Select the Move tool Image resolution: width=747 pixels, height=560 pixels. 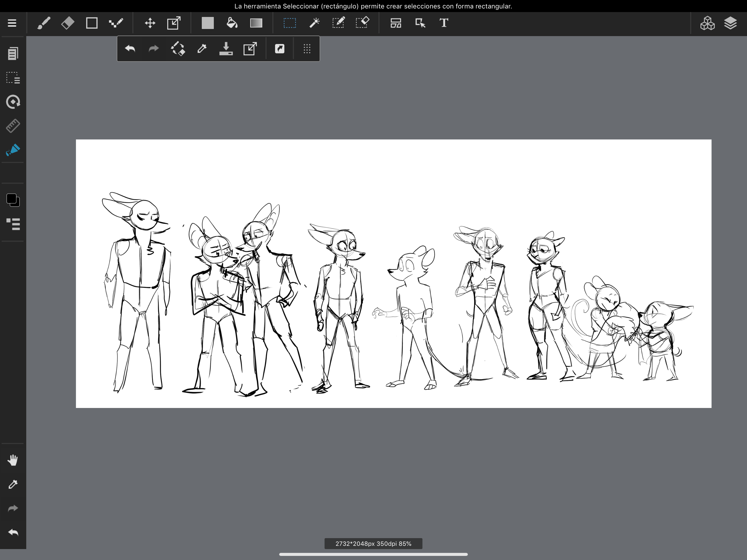(x=150, y=23)
